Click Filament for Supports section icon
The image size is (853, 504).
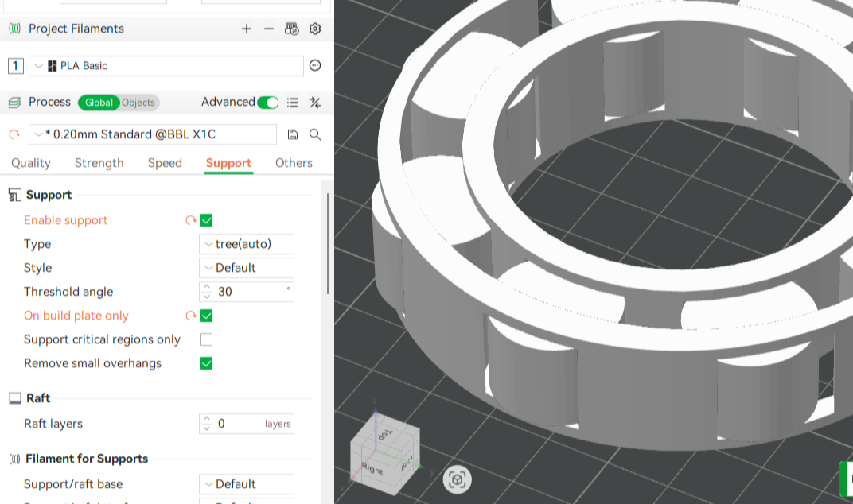pos(14,459)
